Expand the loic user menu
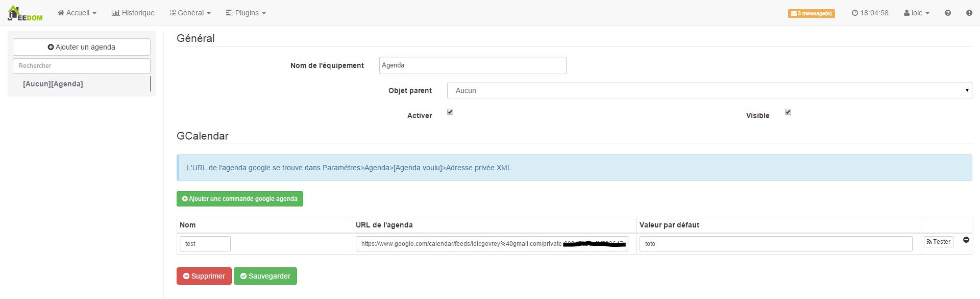This screenshot has width=980, height=299. [916, 13]
